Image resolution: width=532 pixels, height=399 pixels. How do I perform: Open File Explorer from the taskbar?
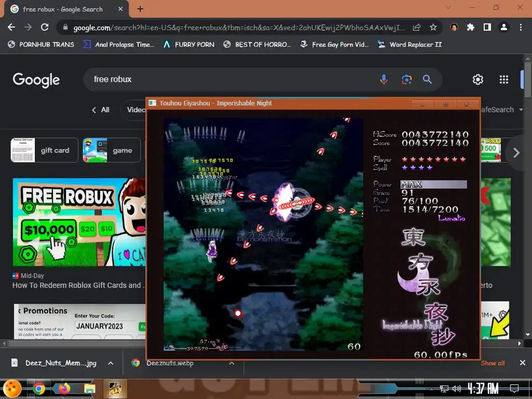pyautogui.click(x=89, y=389)
